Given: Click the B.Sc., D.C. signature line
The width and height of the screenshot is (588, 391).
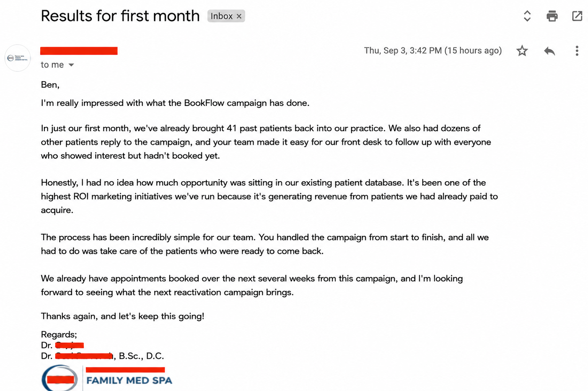Looking at the screenshot, I should [x=103, y=356].
